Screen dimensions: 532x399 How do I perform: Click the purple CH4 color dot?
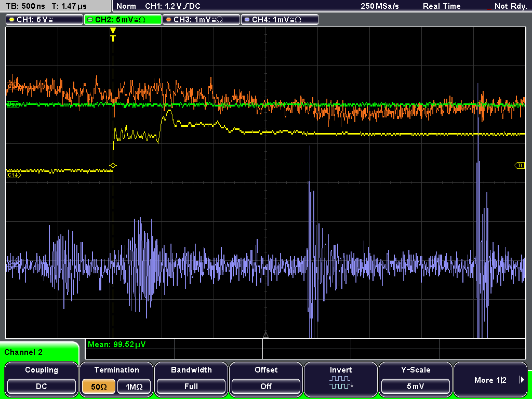coord(247,20)
